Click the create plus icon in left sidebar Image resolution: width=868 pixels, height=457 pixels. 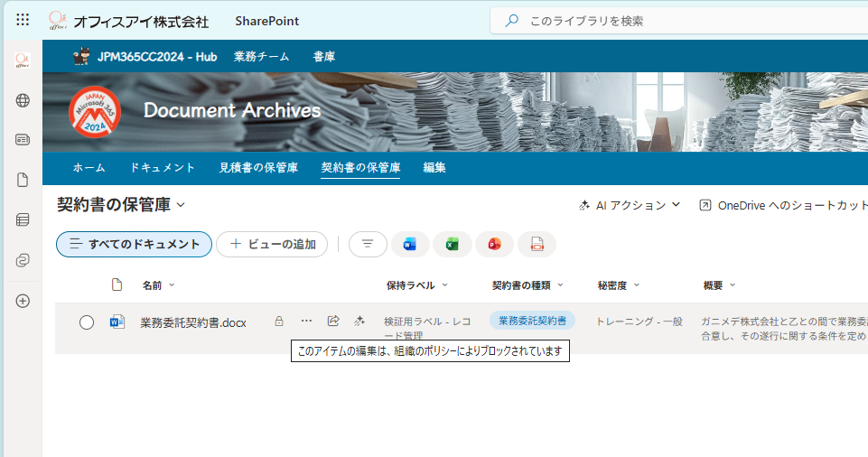[x=23, y=301]
